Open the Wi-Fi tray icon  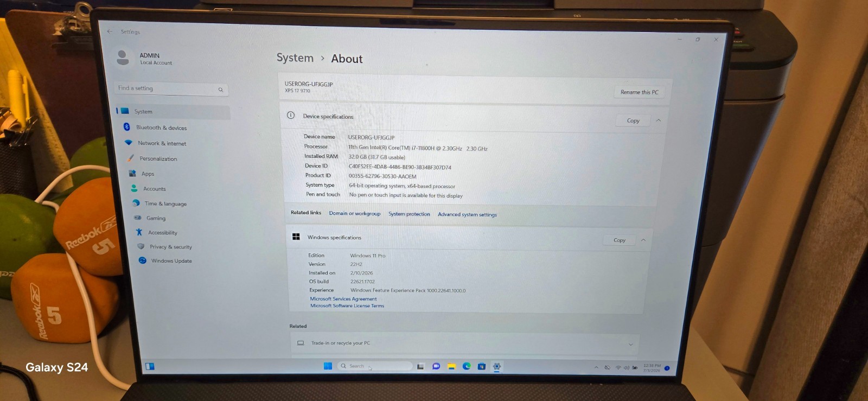tap(618, 368)
